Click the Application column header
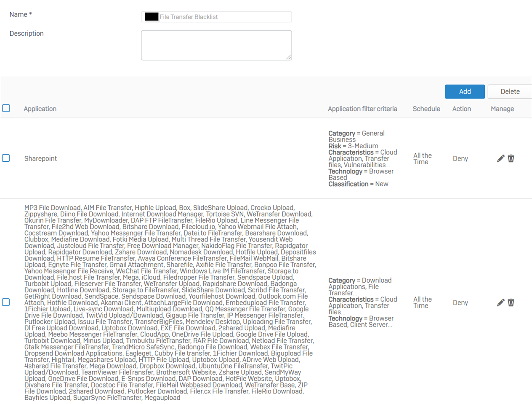532x404 pixels. click(40, 109)
